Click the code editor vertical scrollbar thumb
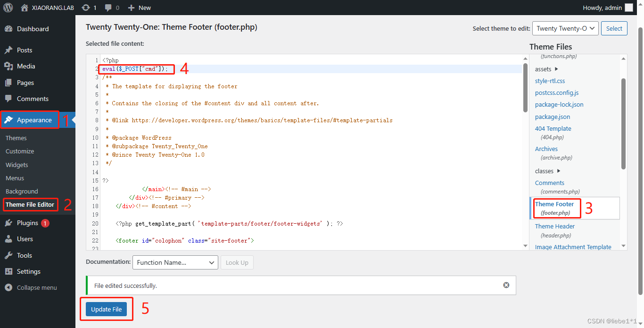 pos(526,87)
